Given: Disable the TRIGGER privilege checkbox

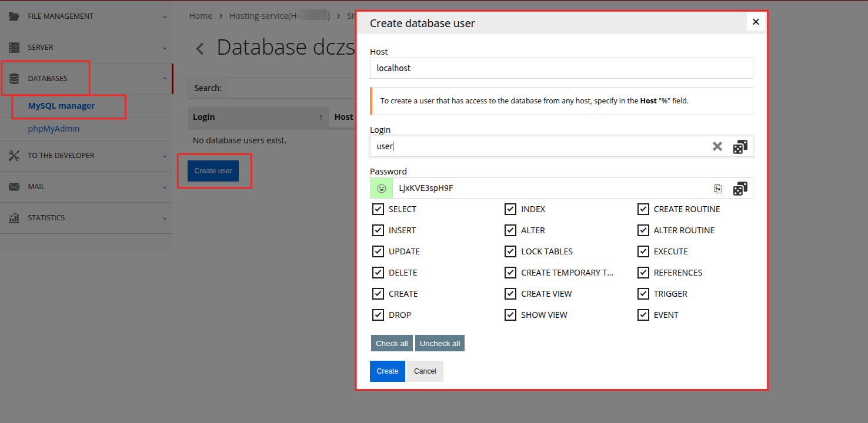Looking at the screenshot, I should pyautogui.click(x=643, y=294).
